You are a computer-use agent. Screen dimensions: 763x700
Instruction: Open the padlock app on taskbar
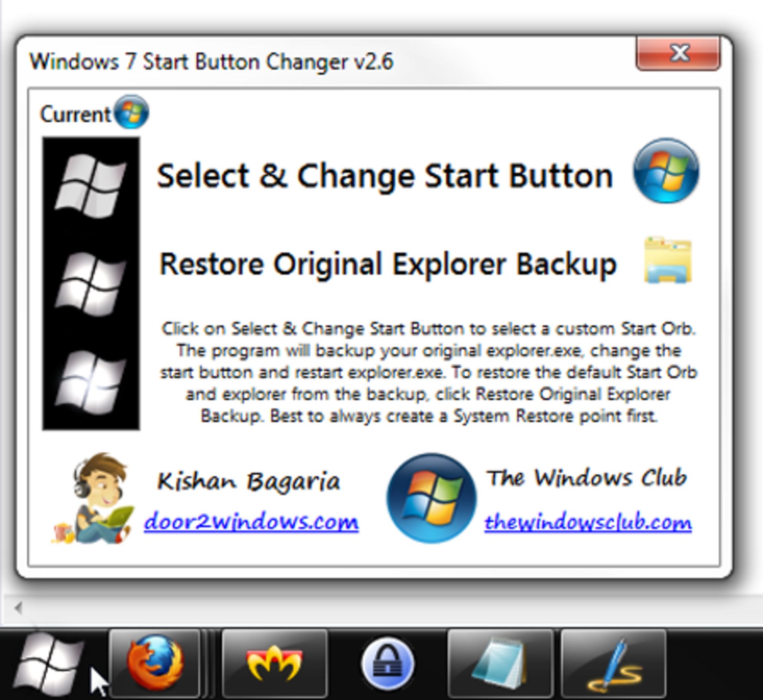[x=387, y=663]
